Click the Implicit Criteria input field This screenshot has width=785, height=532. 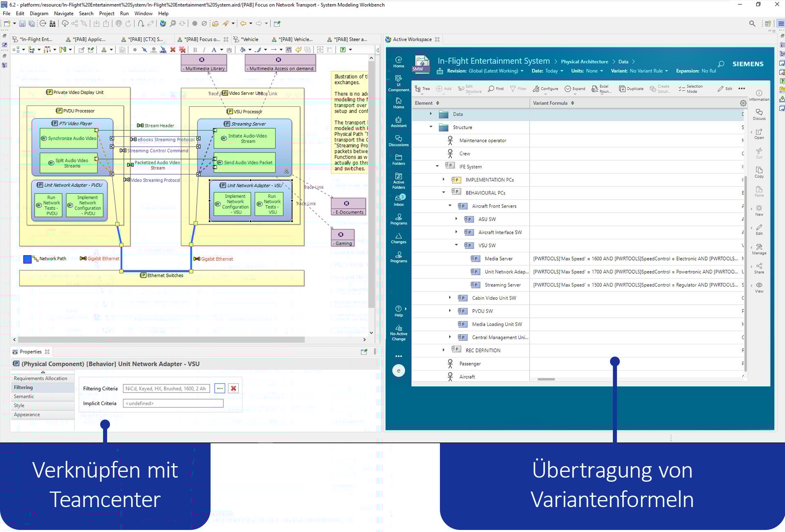coord(173,403)
